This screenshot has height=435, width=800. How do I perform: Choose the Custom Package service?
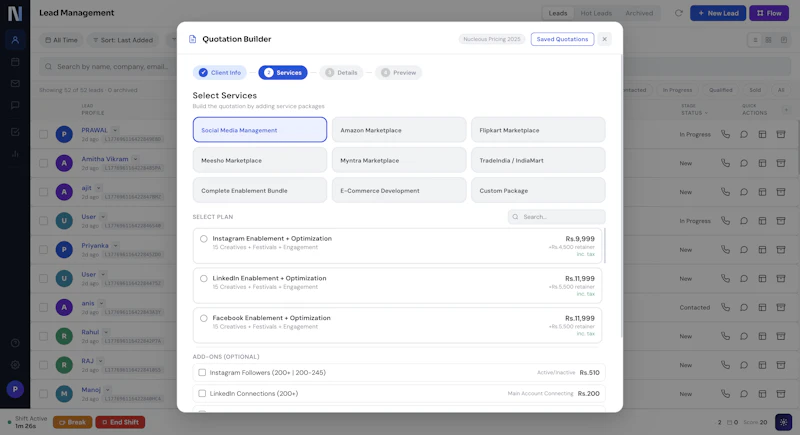click(538, 190)
